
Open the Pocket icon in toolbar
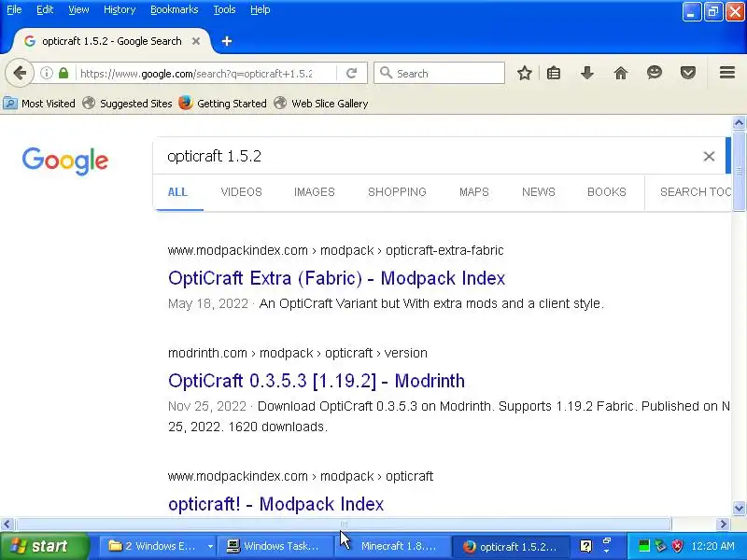click(x=688, y=73)
